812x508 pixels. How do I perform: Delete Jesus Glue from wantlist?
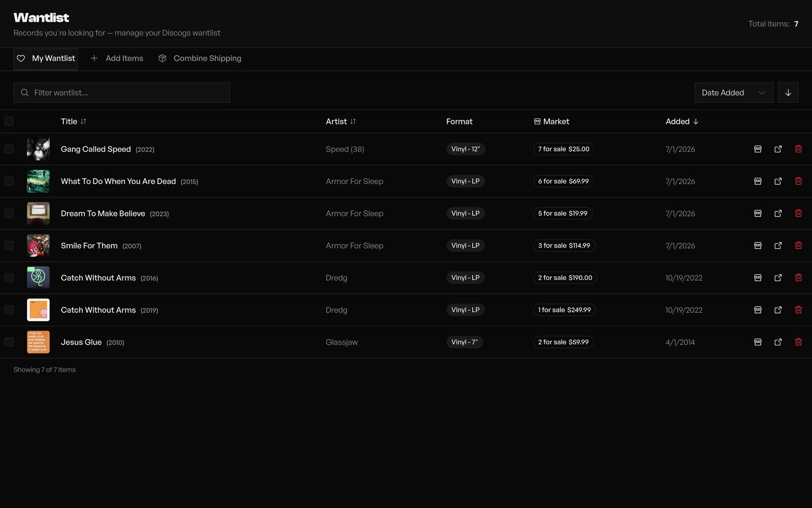(x=798, y=342)
